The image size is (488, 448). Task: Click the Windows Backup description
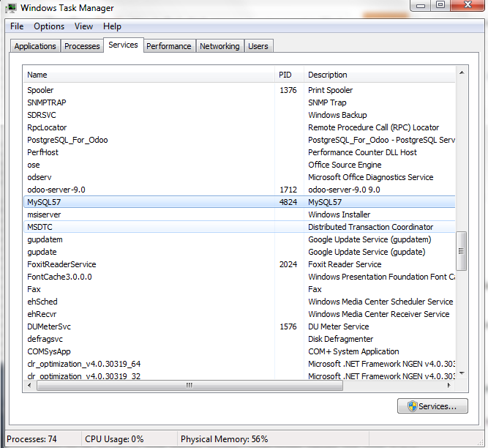[x=337, y=115]
